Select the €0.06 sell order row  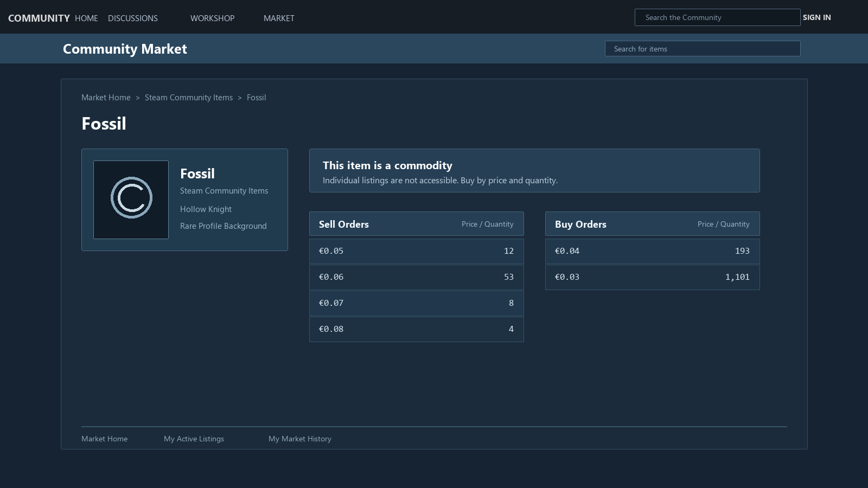click(417, 277)
